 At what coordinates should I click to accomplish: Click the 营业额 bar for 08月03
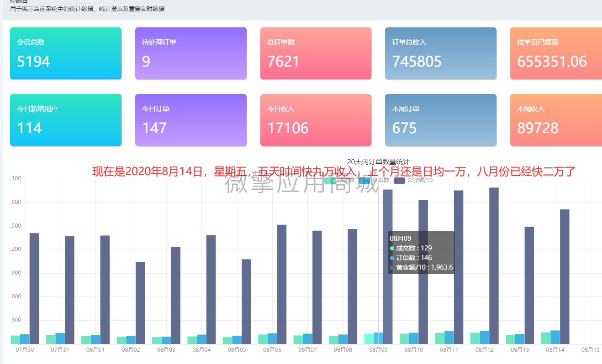pyautogui.click(x=175, y=296)
